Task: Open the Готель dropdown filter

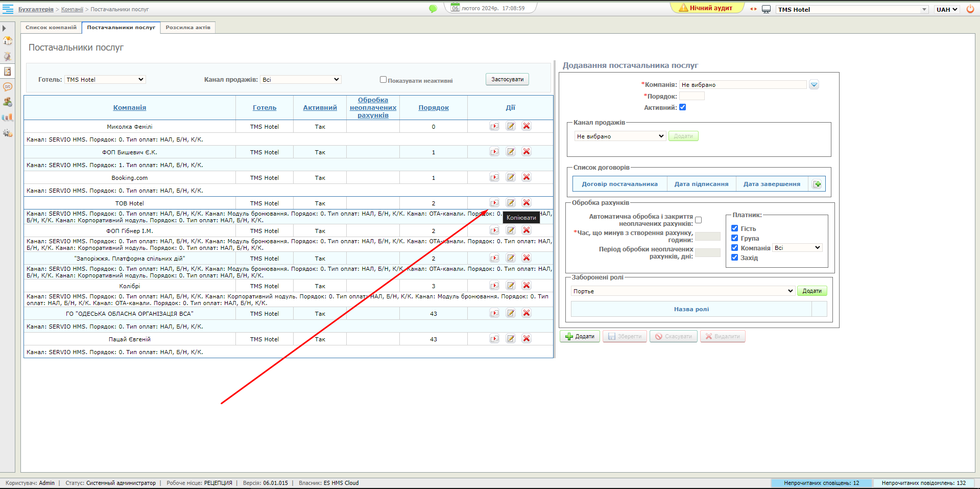Action: coord(105,80)
